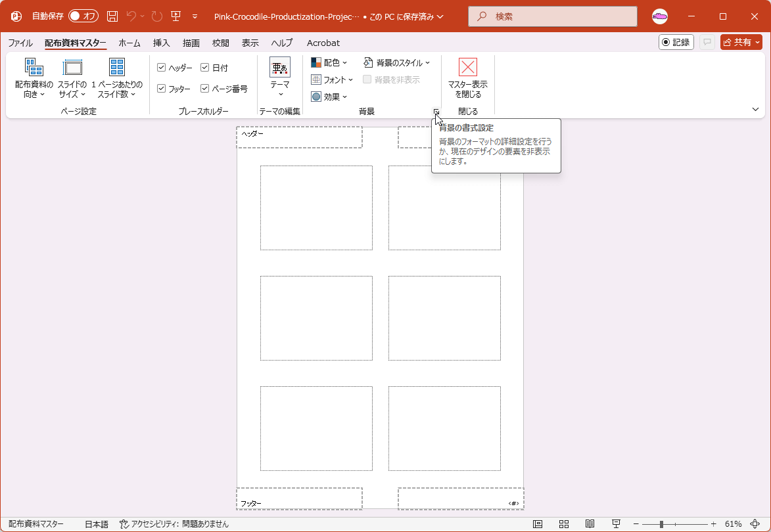Open background format dialog launcher

[436, 112]
